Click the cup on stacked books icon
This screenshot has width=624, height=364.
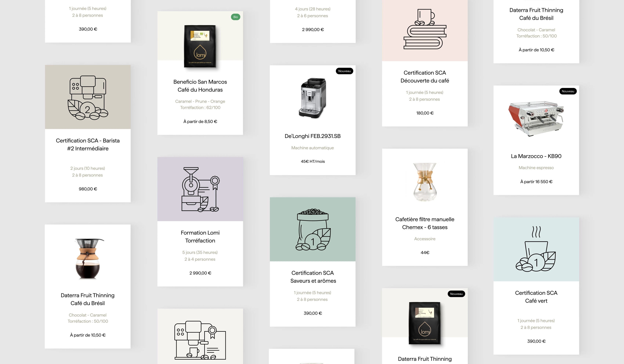[x=425, y=29]
